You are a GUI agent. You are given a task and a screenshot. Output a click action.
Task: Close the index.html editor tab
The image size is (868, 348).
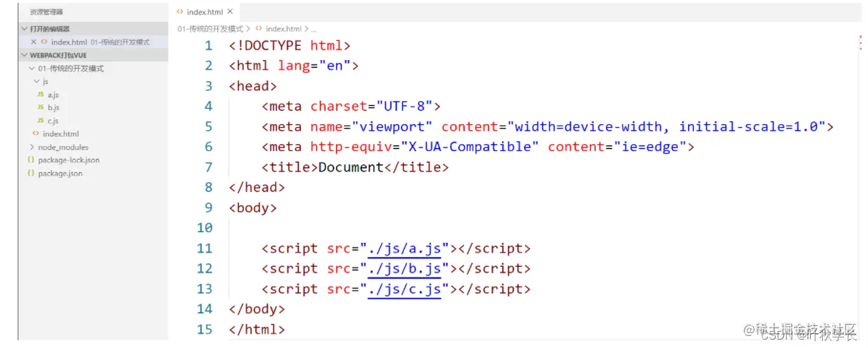point(230,12)
